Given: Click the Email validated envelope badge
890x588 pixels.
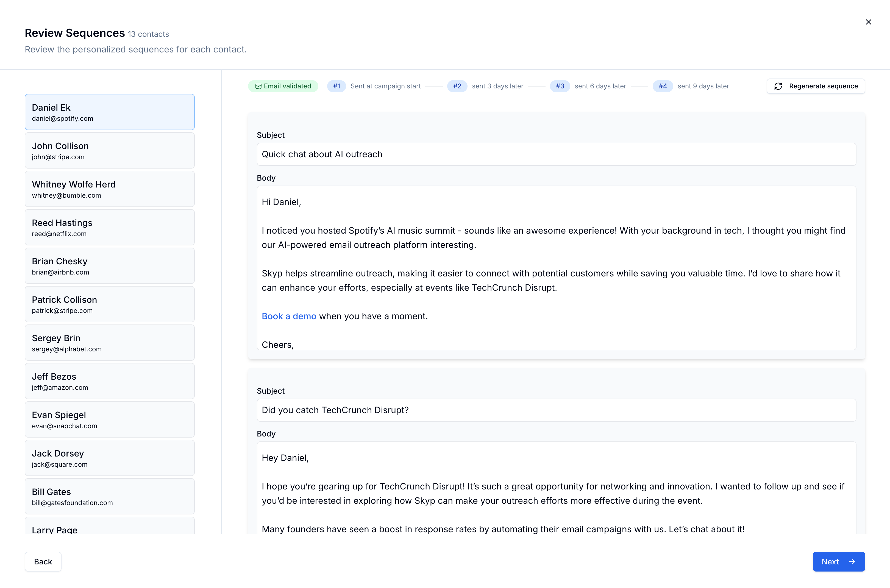Looking at the screenshot, I should [283, 86].
